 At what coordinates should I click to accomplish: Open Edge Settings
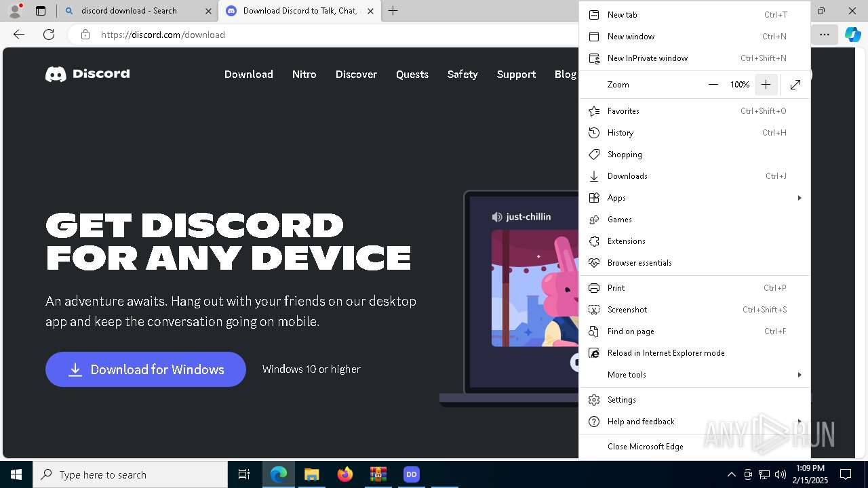694,400
